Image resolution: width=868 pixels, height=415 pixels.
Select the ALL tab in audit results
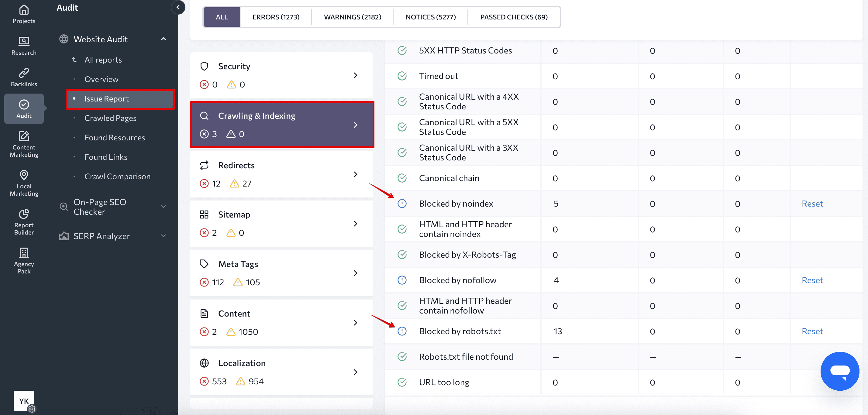coord(221,17)
